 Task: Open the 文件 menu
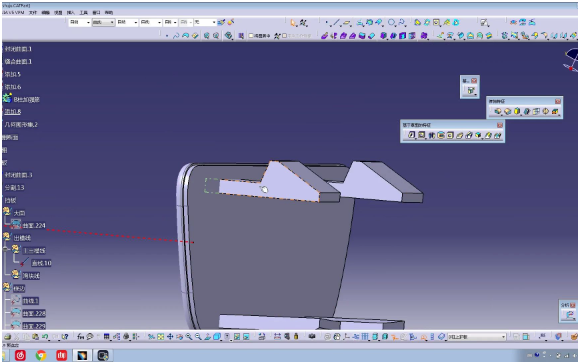pos(33,13)
